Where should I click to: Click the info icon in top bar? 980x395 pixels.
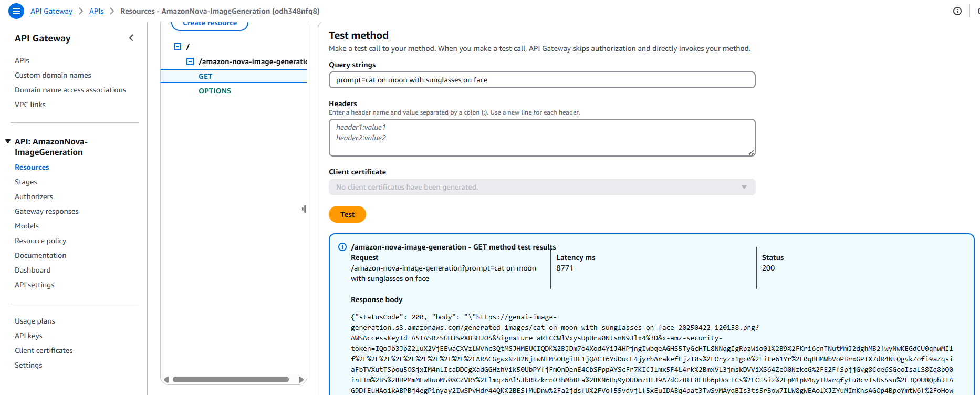[x=957, y=11]
